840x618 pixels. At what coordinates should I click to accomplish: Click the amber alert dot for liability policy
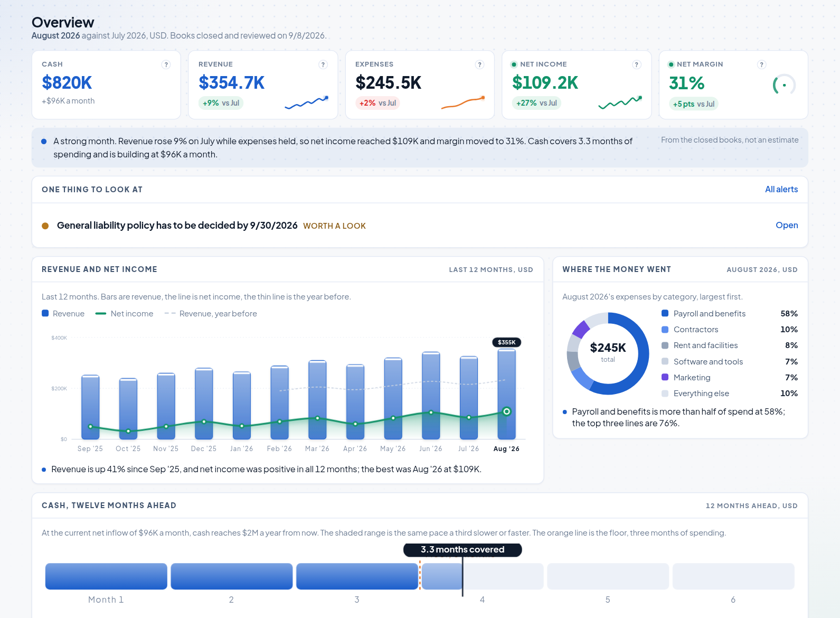[x=45, y=226]
